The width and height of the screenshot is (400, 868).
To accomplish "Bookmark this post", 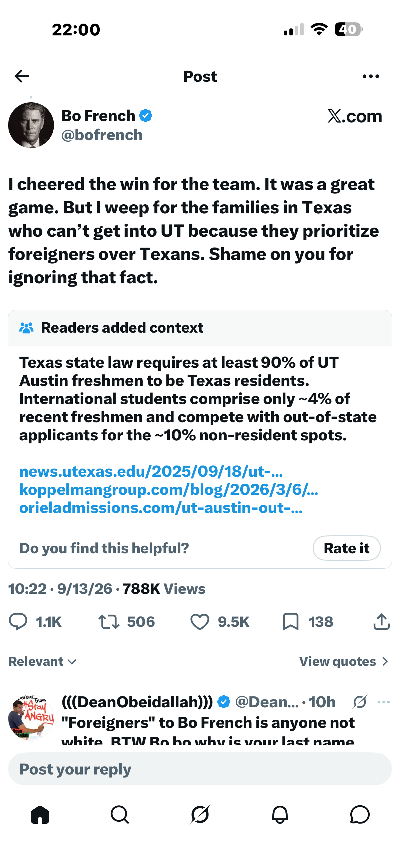I will click(290, 622).
